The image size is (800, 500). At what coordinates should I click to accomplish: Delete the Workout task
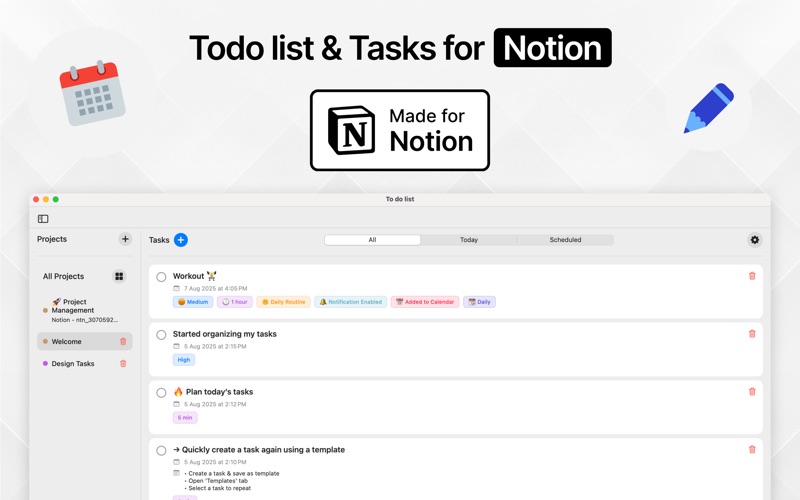(x=752, y=276)
